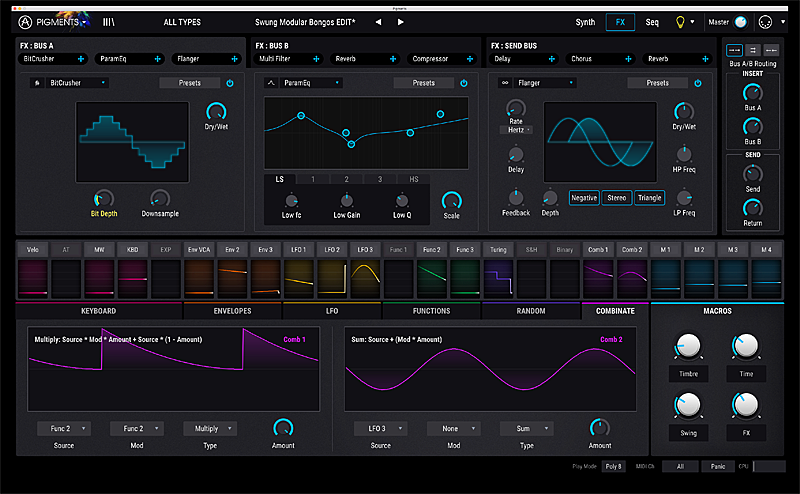This screenshot has width=800, height=494.
Task: Go to the previous preset arrow
Action: point(378,22)
